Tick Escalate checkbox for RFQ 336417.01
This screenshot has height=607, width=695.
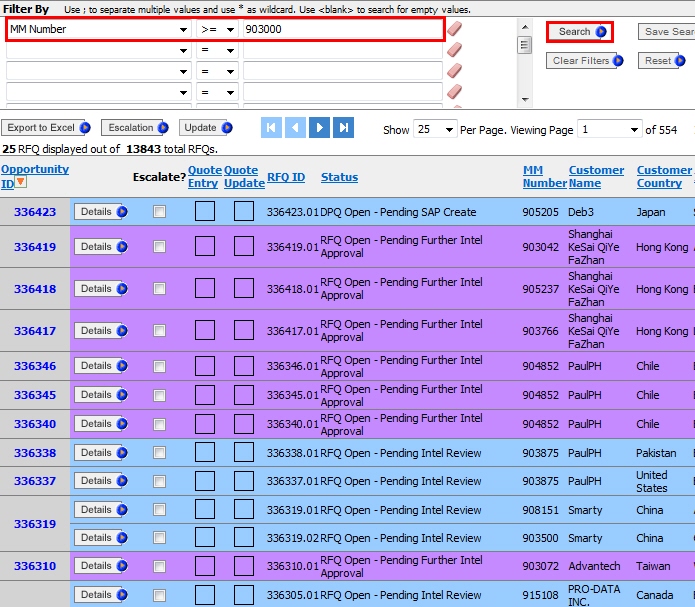pyautogui.click(x=160, y=331)
